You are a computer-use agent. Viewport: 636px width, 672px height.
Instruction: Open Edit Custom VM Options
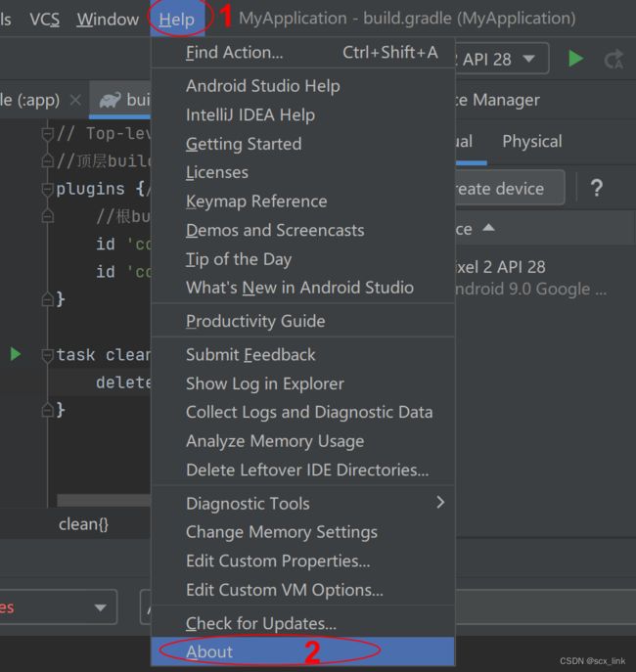click(x=303, y=590)
